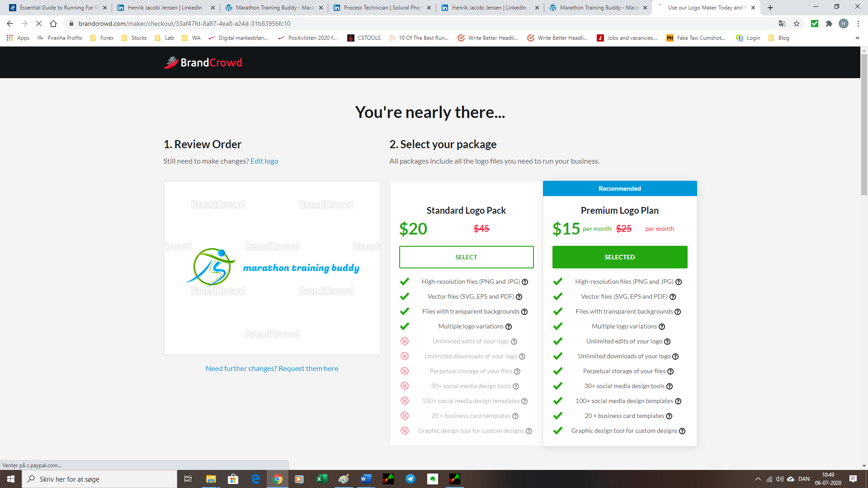Viewport: 868px width, 488px height.
Task: Open the Blog bookmarks folder
Action: tap(779, 38)
